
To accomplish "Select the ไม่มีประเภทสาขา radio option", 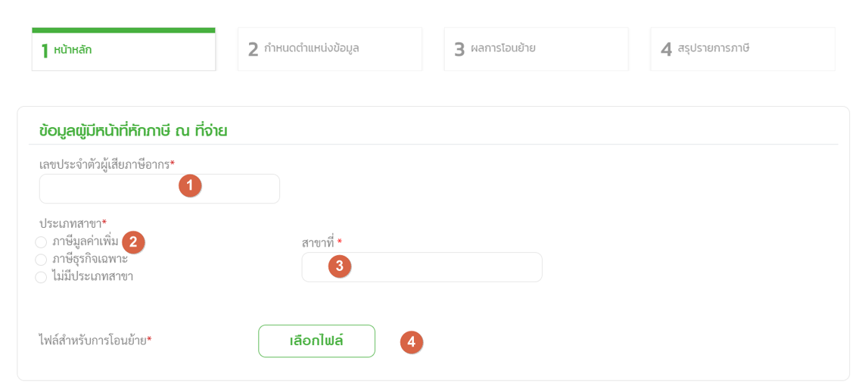I will 41,277.
